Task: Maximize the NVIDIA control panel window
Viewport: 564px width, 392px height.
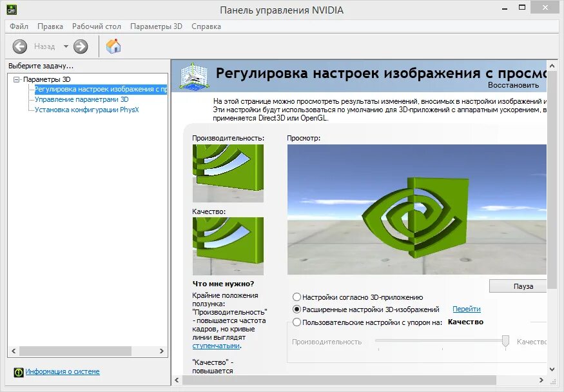Action: (522, 8)
